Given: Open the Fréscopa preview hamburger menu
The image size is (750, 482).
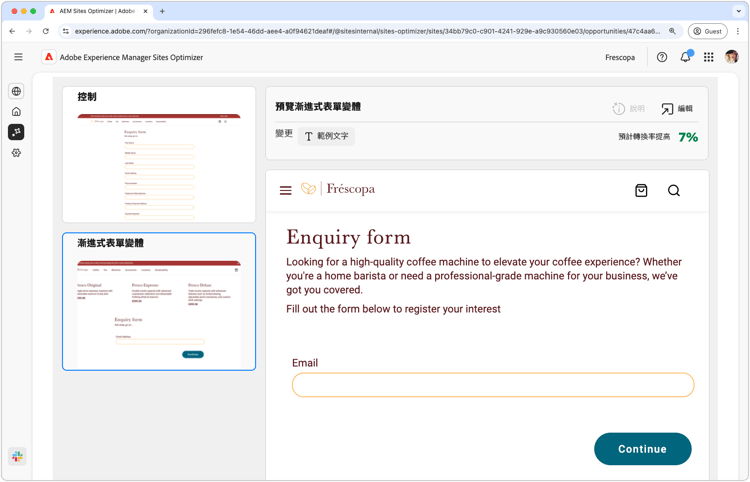Looking at the screenshot, I should pyautogui.click(x=286, y=190).
